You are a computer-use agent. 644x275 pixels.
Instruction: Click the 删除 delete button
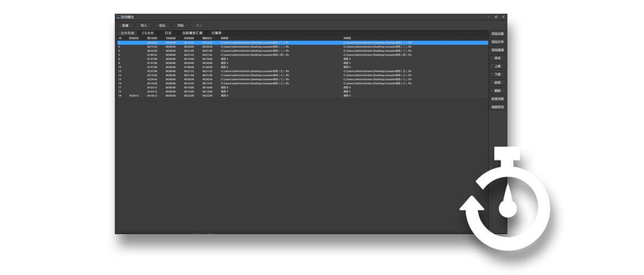pyautogui.click(x=498, y=91)
